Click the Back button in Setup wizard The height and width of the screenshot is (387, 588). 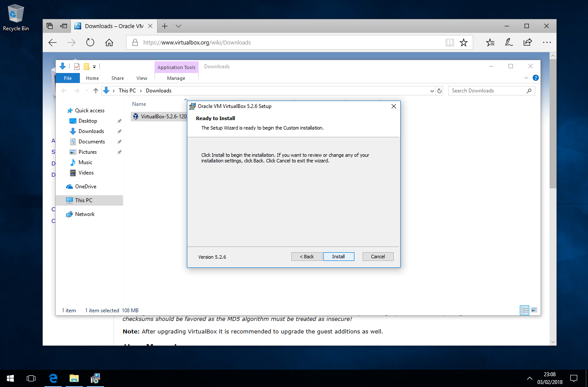pyautogui.click(x=307, y=257)
